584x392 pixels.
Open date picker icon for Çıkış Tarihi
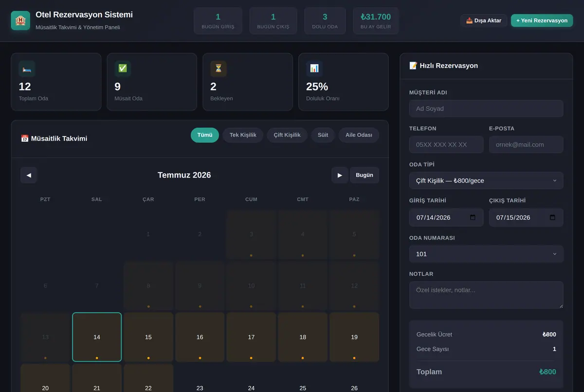pos(552,217)
